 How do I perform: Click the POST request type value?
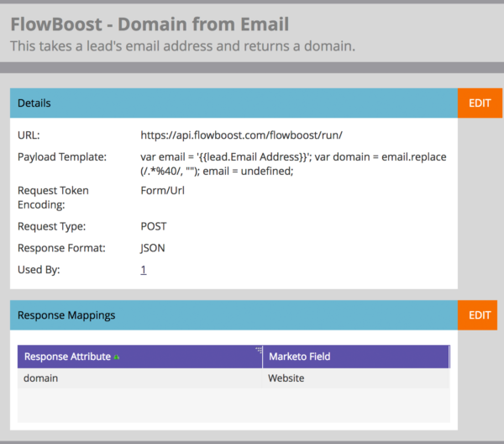[x=154, y=226]
